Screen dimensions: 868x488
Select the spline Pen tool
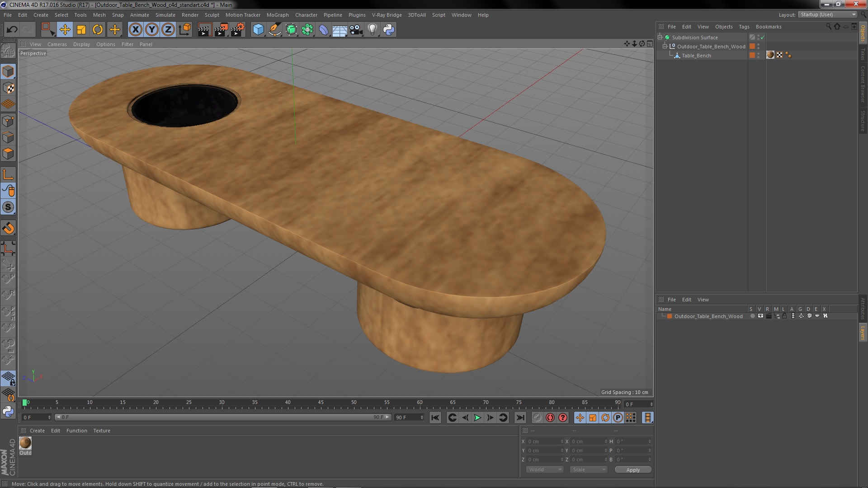pos(274,30)
